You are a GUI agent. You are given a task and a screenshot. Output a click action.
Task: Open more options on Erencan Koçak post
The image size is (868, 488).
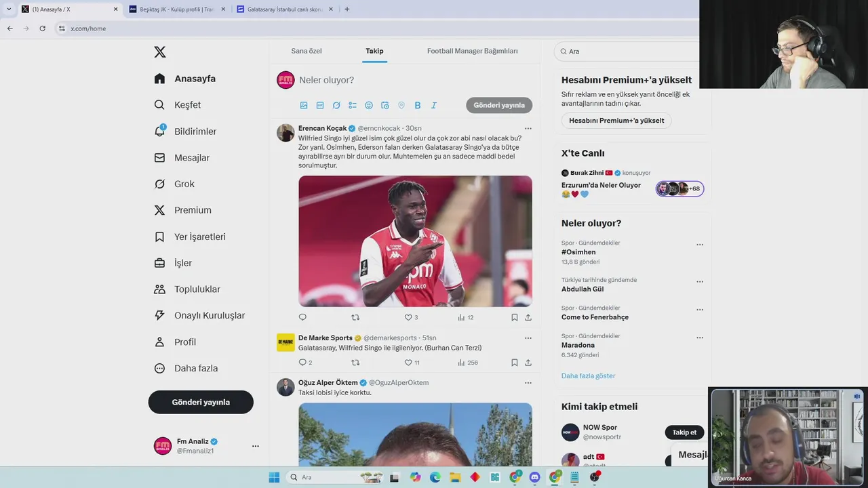528,128
